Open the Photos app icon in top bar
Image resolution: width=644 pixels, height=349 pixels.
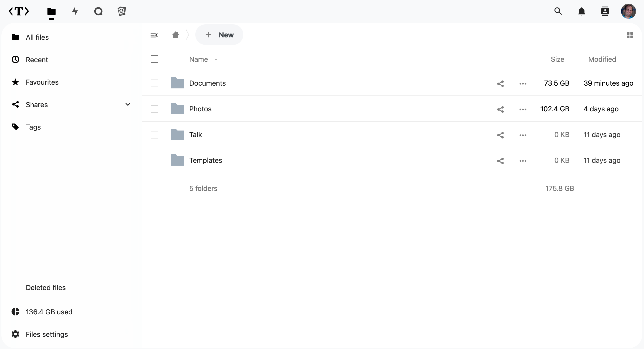(x=122, y=11)
